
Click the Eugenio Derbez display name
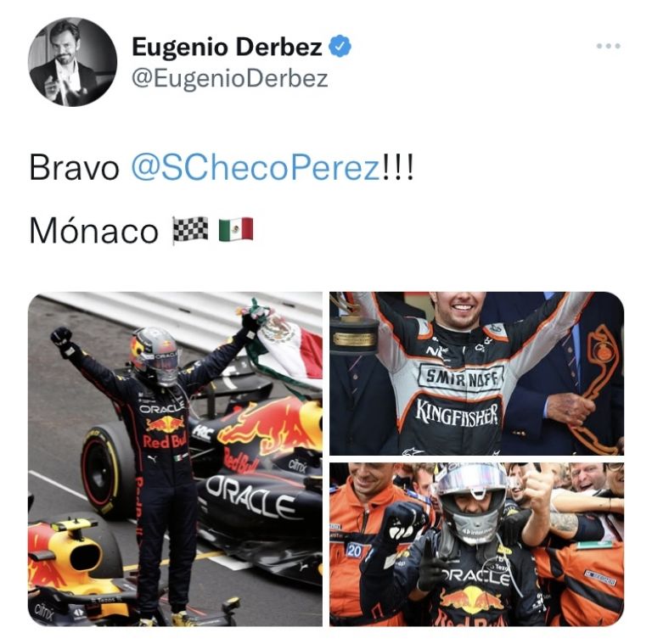[x=227, y=47]
